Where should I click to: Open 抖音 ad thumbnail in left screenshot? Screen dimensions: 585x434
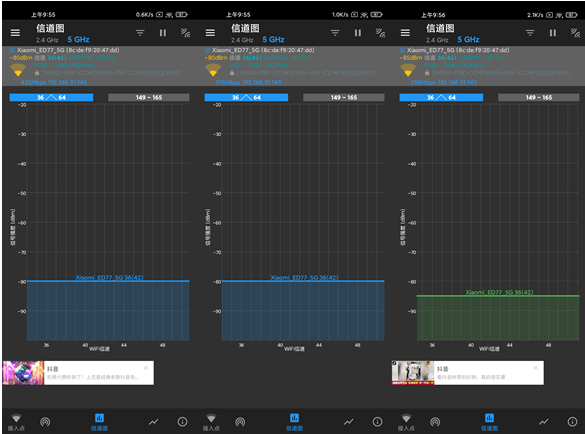coord(23,373)
